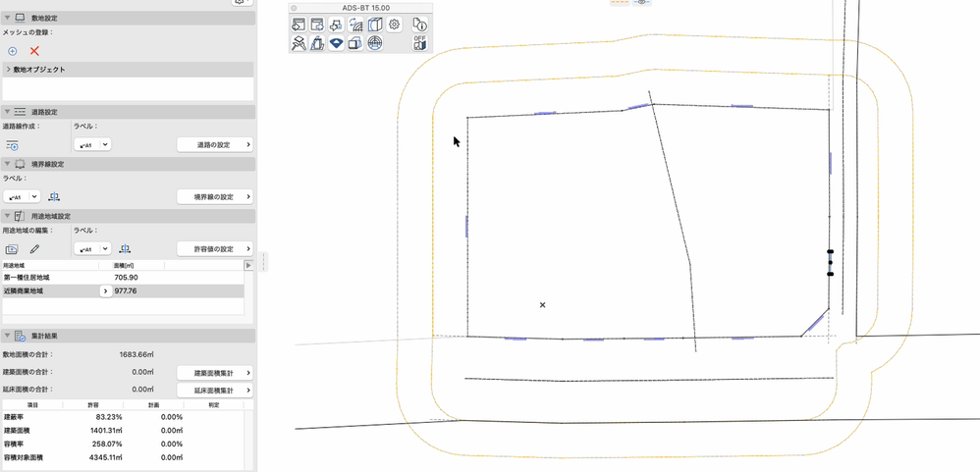
Task: Click the zoning label alignment icon
Action: (126, 249)
